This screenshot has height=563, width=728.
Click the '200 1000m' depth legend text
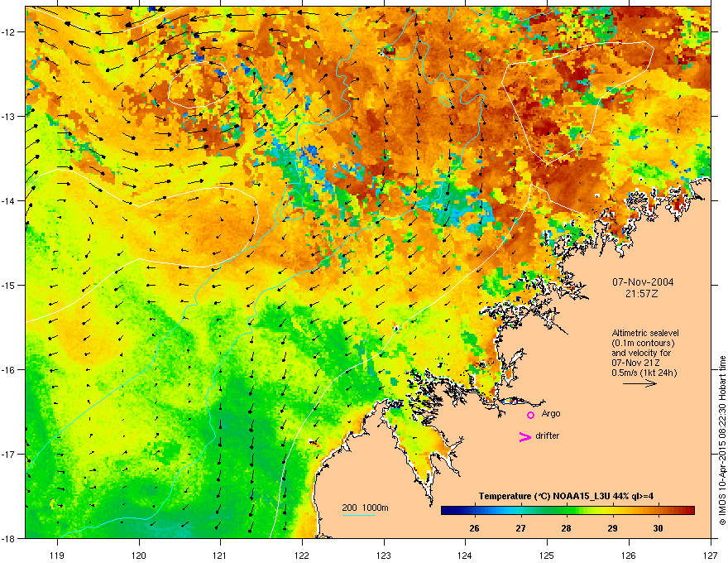[365, 508]
